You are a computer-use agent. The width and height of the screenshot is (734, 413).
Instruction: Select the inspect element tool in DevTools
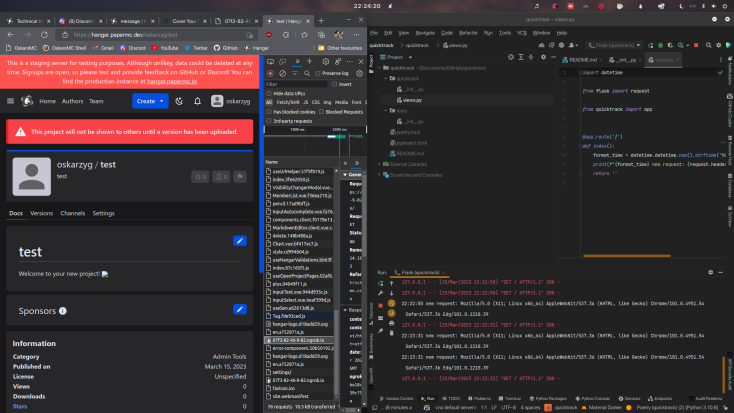coord(271,62)
